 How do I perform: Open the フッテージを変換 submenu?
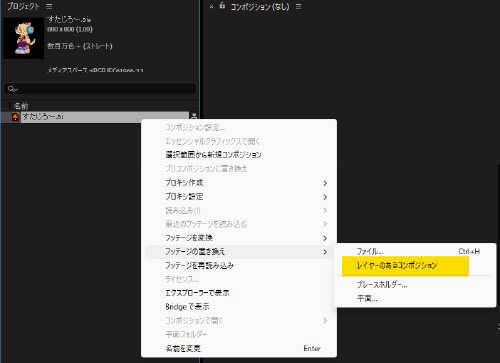click(x=239, y=238)
